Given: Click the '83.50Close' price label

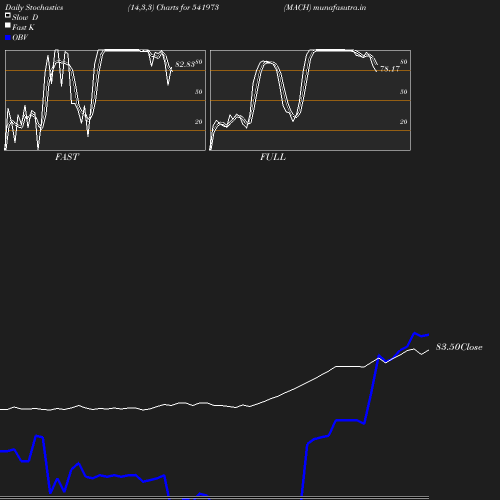Looking at the screenshot, I should (x=459, y=347).
